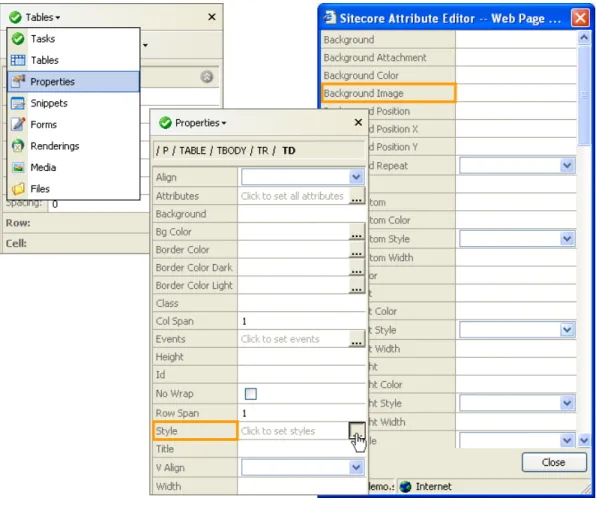Screen dimensions: 596x507
Task: Click ellipsis button for Border Color Light row
Action: [357, 285]
